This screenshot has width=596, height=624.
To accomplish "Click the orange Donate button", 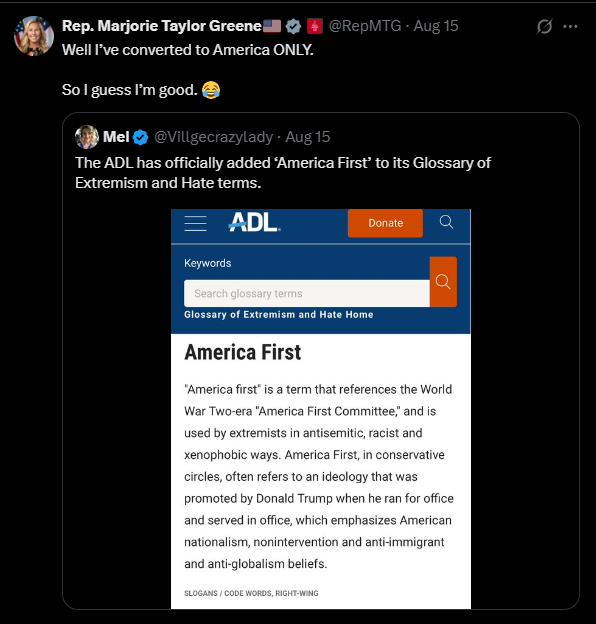I will click(x=385, y=223).
